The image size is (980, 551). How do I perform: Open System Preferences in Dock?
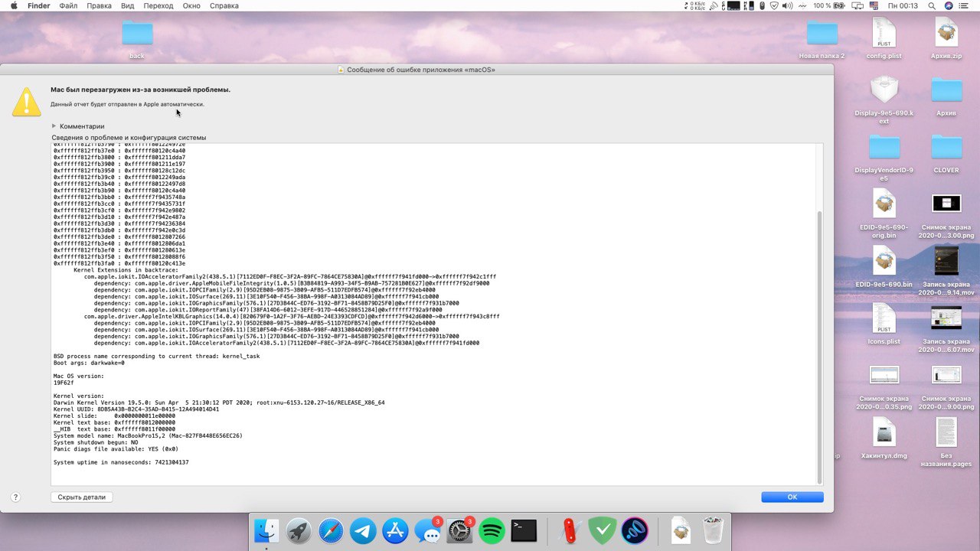click(459, 530)
